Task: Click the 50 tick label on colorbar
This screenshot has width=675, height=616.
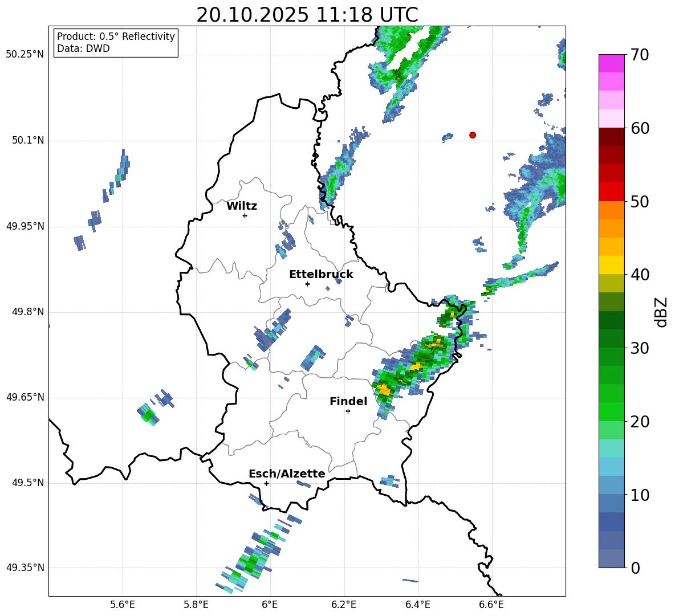Action: point(639,202)
